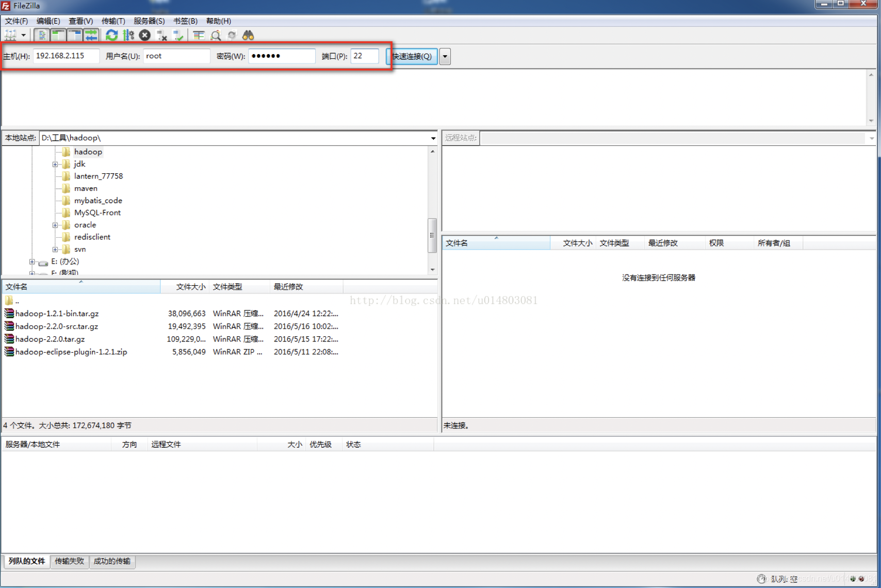Sort remote list by 权限 column
The width and height of the screenshot is (881, 588).
click(x=729, y=243)
